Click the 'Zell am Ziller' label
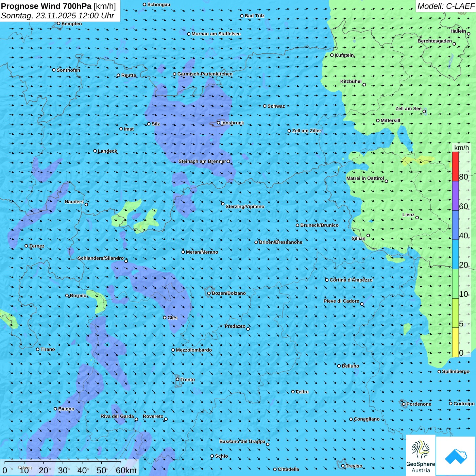 pyautogui.click(x=306, y=131)
